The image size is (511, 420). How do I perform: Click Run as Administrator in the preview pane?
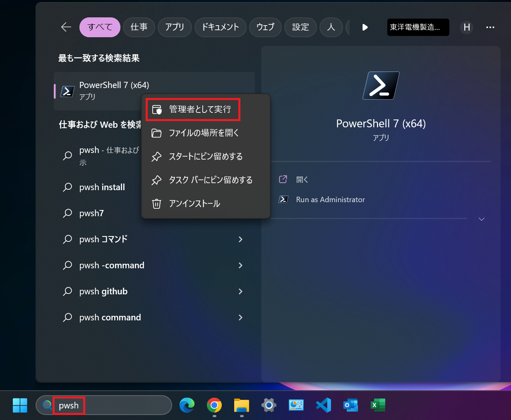pos(330,199)
